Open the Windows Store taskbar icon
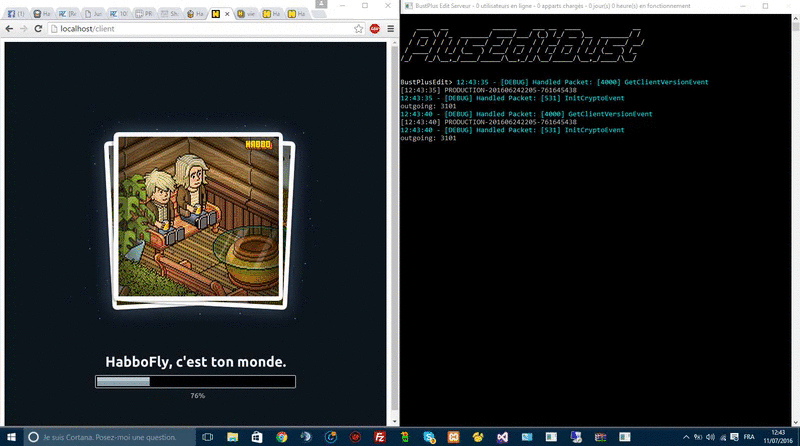Image resolution: width=800 pixels, height=446 pixels. pos(257,437)
